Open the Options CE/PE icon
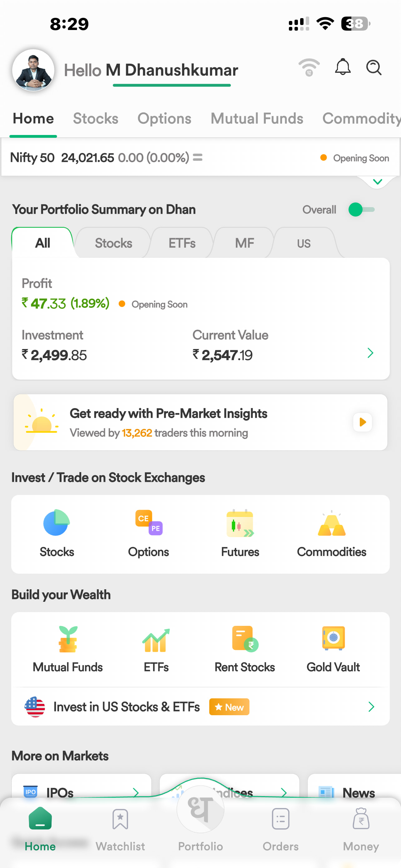401x868 pixels. (x=149, y=523)
